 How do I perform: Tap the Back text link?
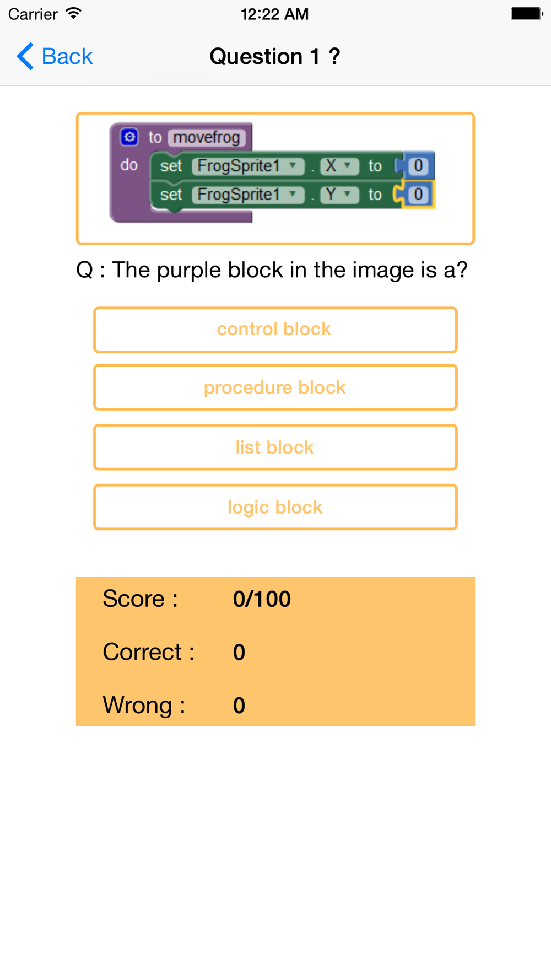(x=67, y=56)
